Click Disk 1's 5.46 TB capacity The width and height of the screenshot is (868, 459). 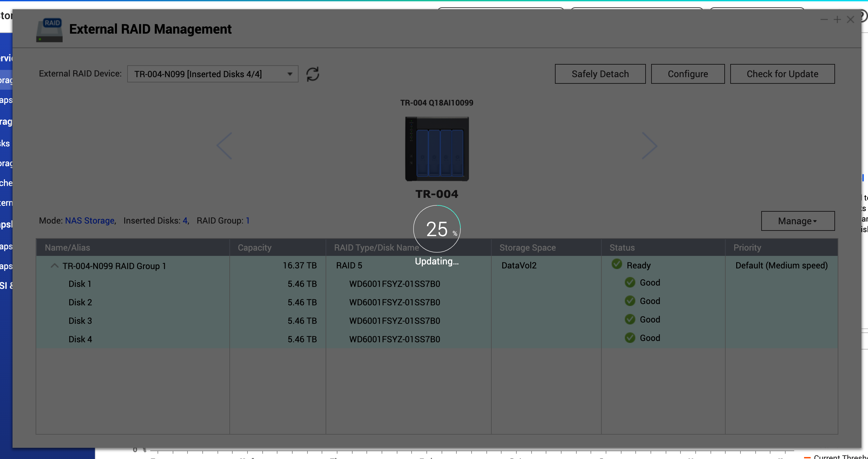302,284
